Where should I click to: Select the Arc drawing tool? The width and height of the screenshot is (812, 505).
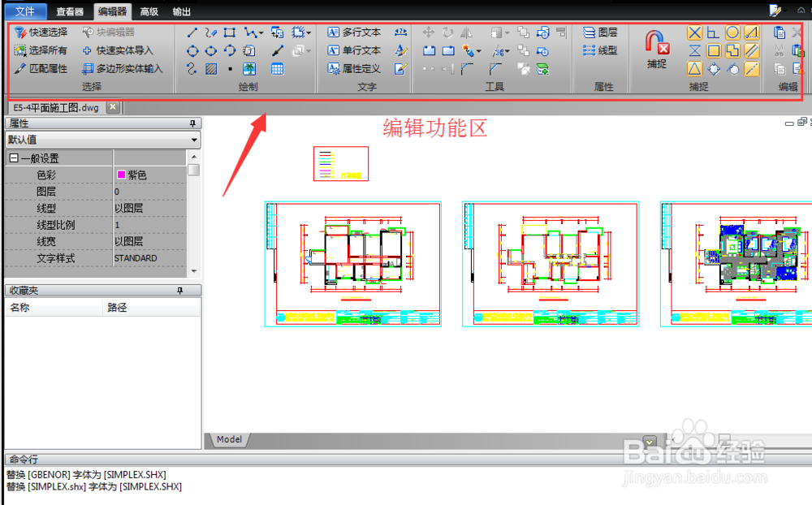pyautogui.click(x=230, y=51)
